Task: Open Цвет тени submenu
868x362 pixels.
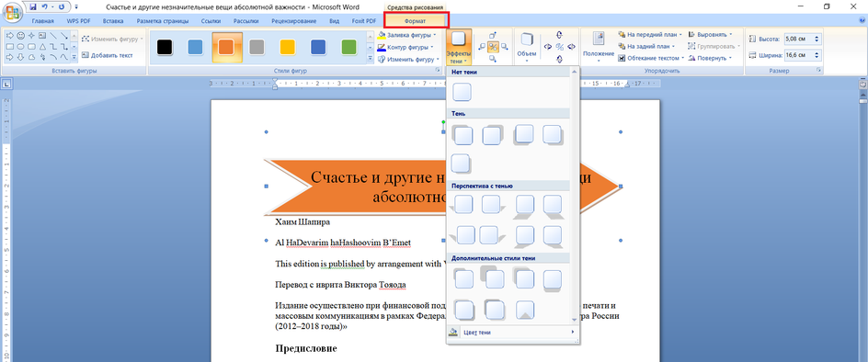Action: click(512, 332)
